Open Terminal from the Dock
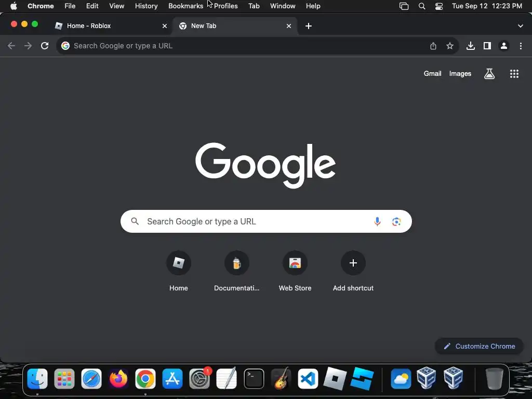Viewport: 532px width, 399px height. (254, 379)
